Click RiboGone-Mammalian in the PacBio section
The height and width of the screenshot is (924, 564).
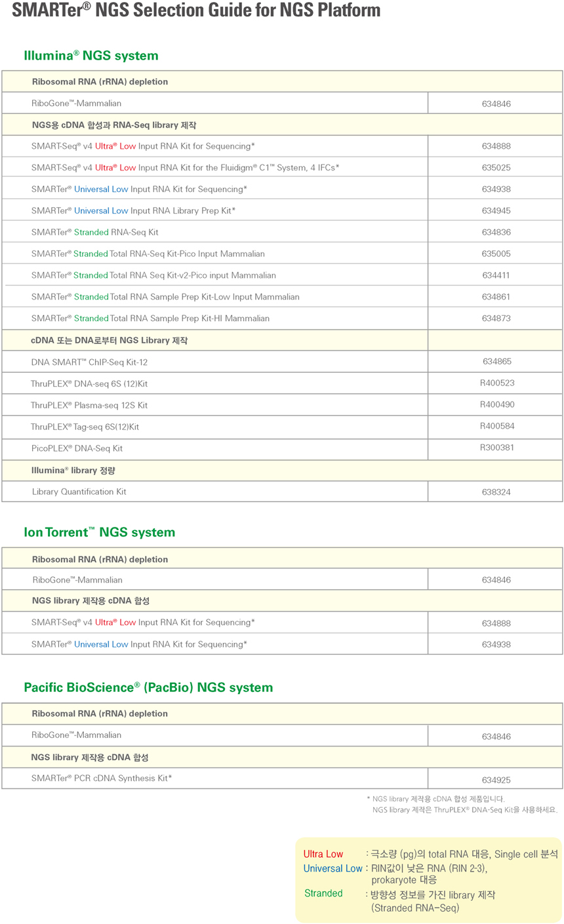click(x=76, y=735)
